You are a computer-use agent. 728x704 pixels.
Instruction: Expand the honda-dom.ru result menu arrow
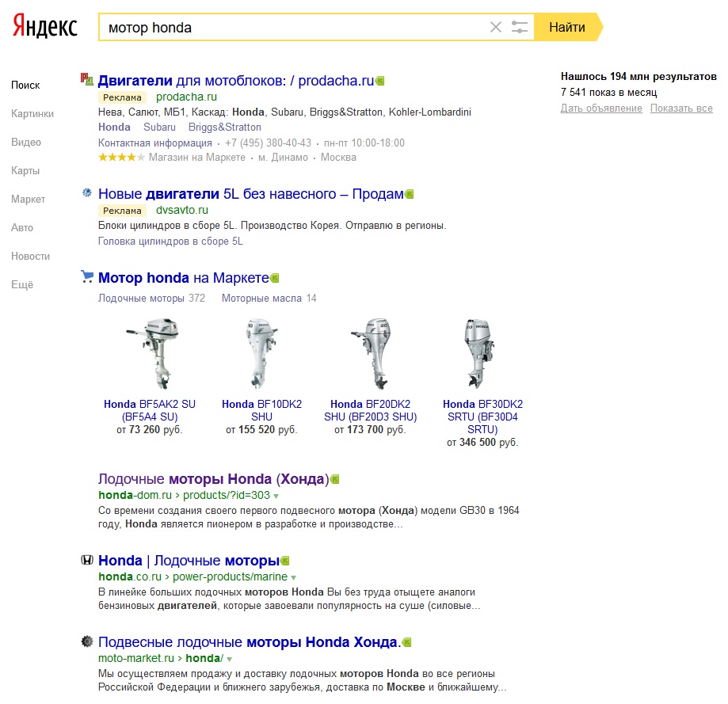click(x=276, y=496)
